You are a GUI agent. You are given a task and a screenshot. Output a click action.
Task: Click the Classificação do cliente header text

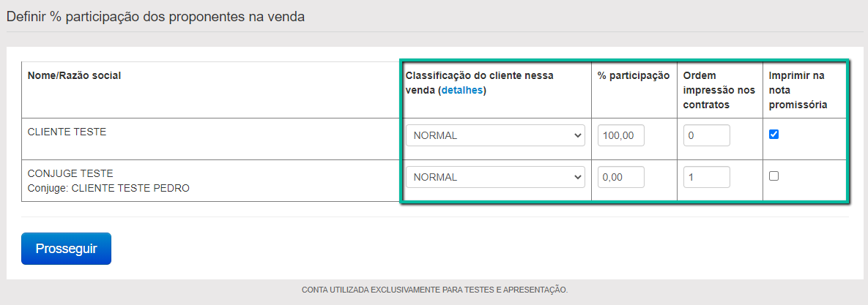click(479, 75)
